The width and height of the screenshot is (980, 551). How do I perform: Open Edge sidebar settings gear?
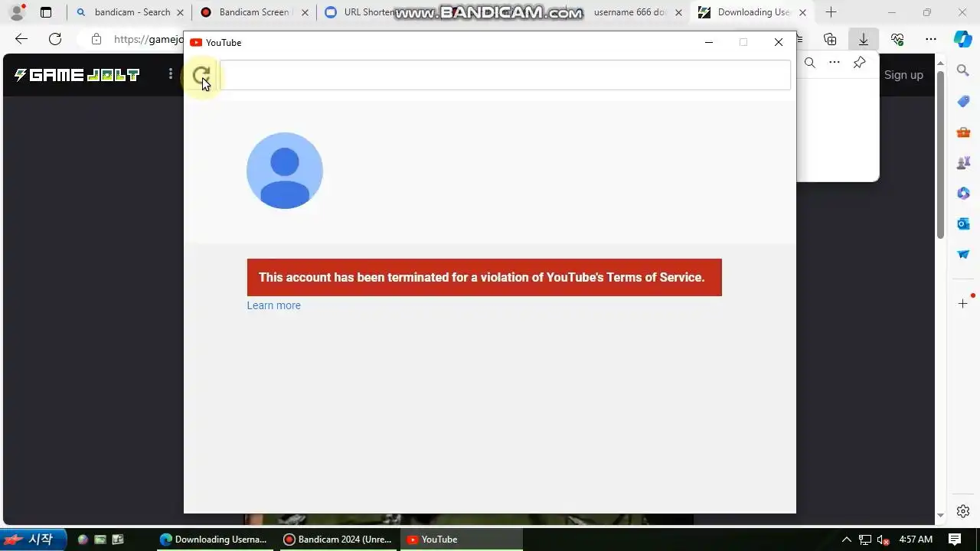[963, 511]
